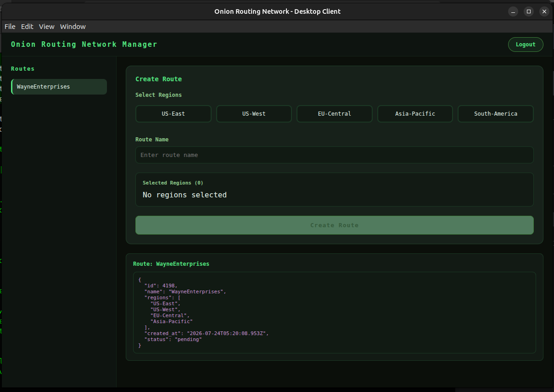The height and width of the screenshot is (392, 554).
Task: Click the 'Create Route' panel heading
Action: (x=158, y=79)
